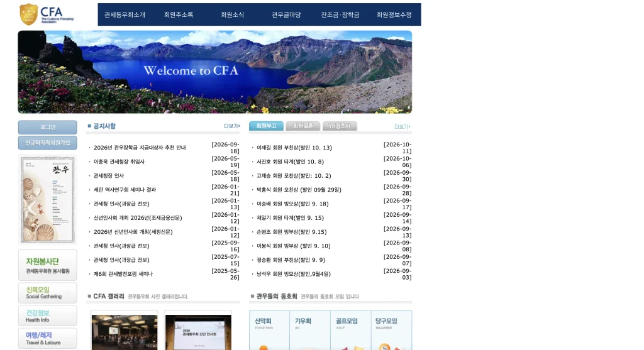Screen dimensions: 644x350
Task: Open the 여행/레저 Travel & Leisure banner
Action: click(48, 338)
